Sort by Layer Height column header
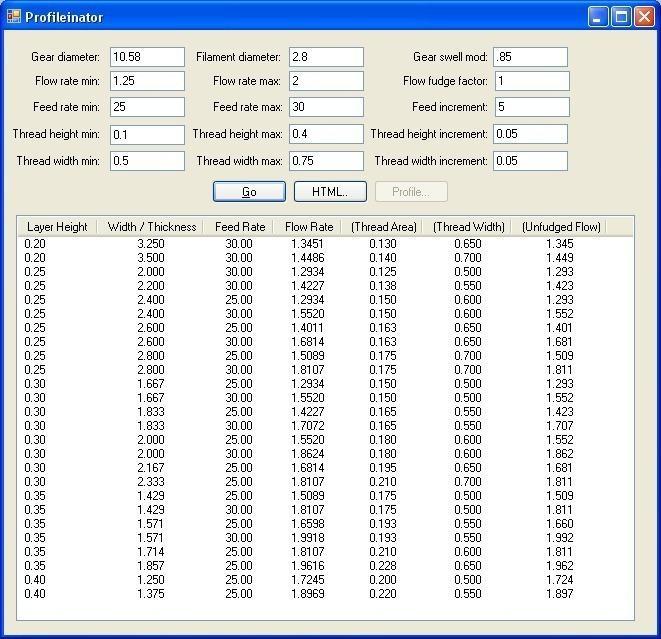Screen dimensions: 661x639 tap(57, 227)
